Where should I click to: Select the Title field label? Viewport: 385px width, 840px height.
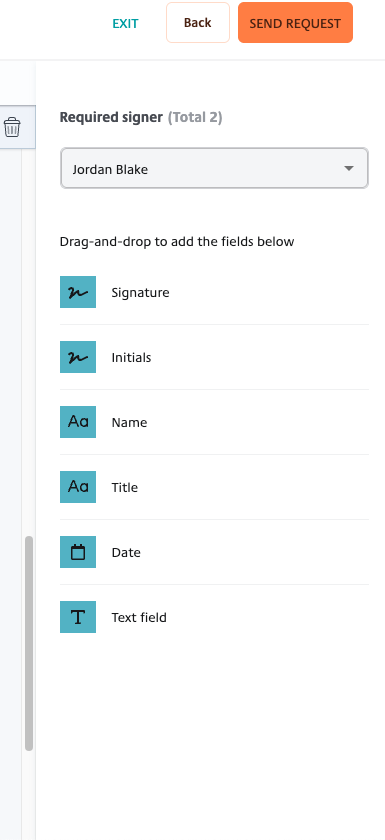click(x=124, y=488)
